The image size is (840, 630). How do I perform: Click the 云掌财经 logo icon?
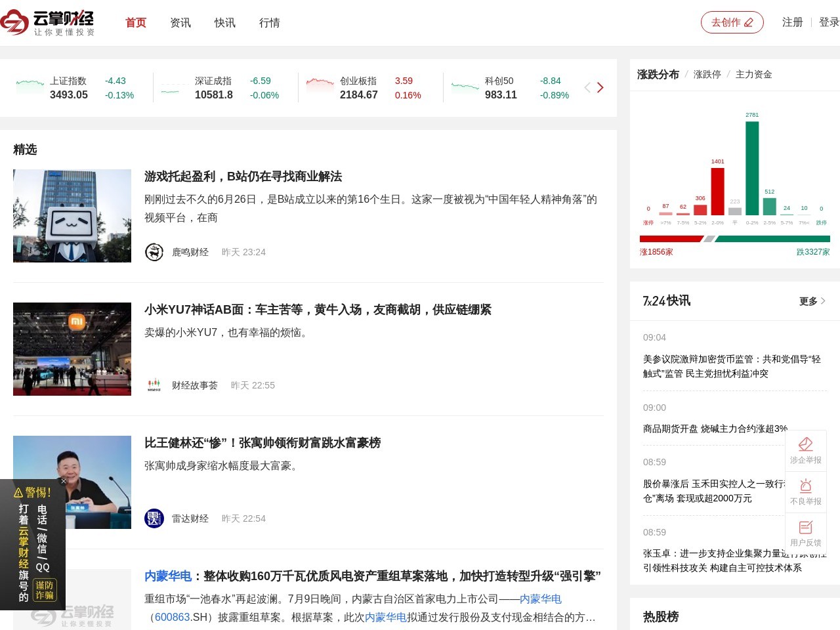point(13,22)
